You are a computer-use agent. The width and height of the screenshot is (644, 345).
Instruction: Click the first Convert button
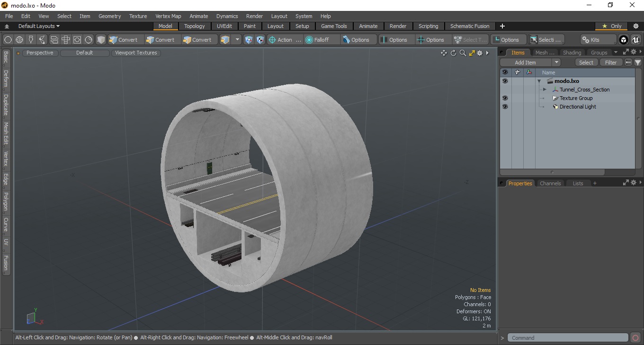[123, 40]
